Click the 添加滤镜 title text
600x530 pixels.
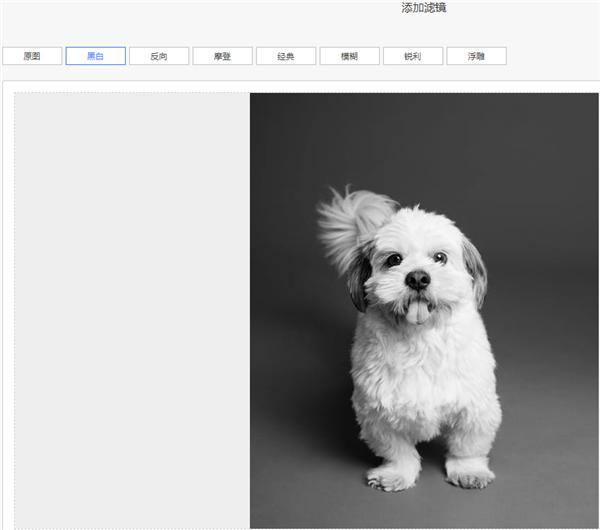point(423,8)
